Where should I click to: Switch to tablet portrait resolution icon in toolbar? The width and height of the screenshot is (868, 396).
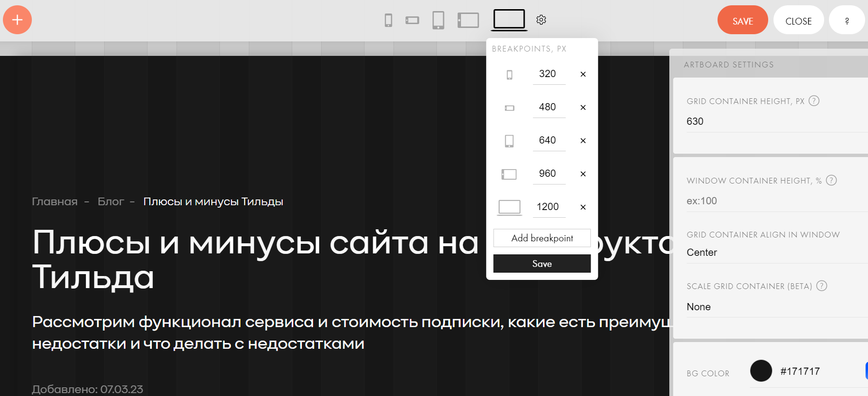(x=438, y=20)
